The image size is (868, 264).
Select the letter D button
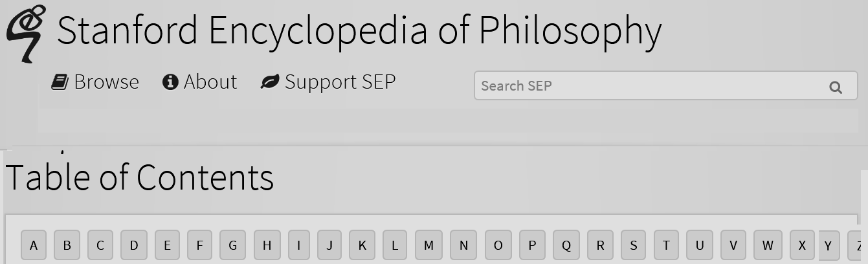tap(134, 246)
